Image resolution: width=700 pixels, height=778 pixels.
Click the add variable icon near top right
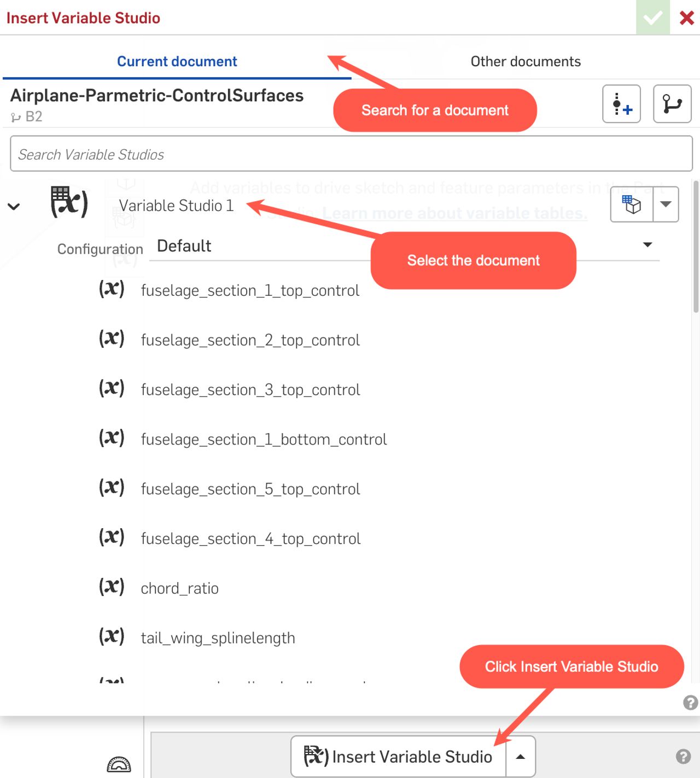(x=621, y=104)
